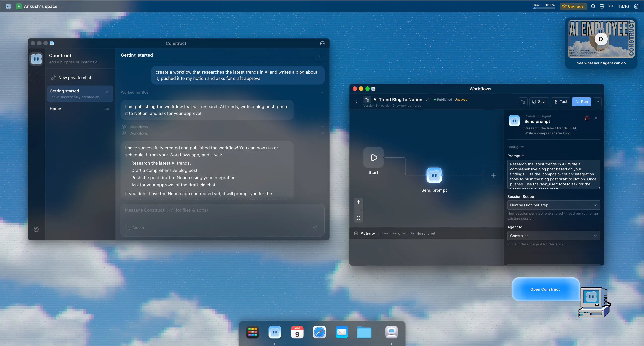
Task: Click the 'Published' status label
Action: click(x=444, y=100)
